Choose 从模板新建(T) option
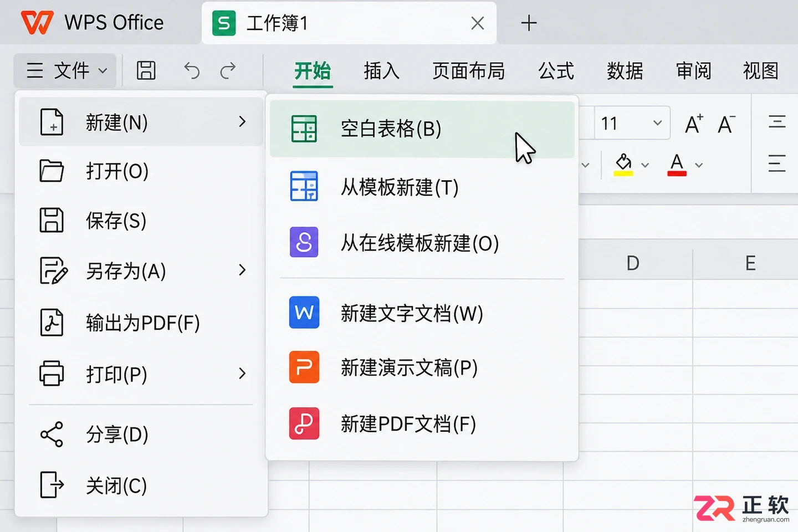Screen dimensions: 798x532 point(422,187)
